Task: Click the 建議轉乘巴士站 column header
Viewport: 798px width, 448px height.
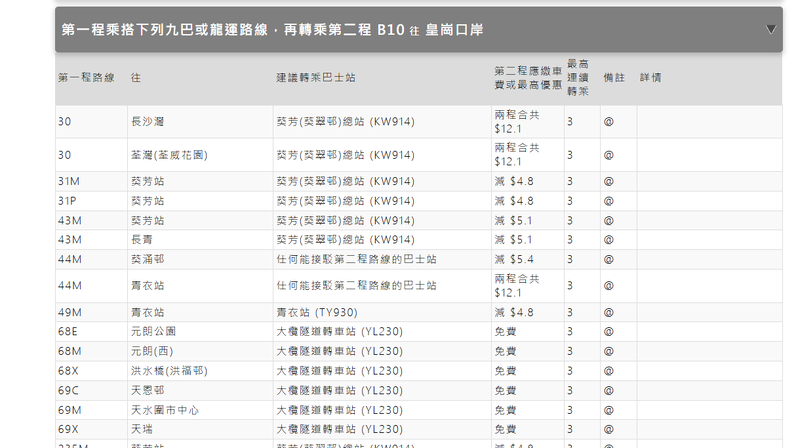Action: point(316,77)
